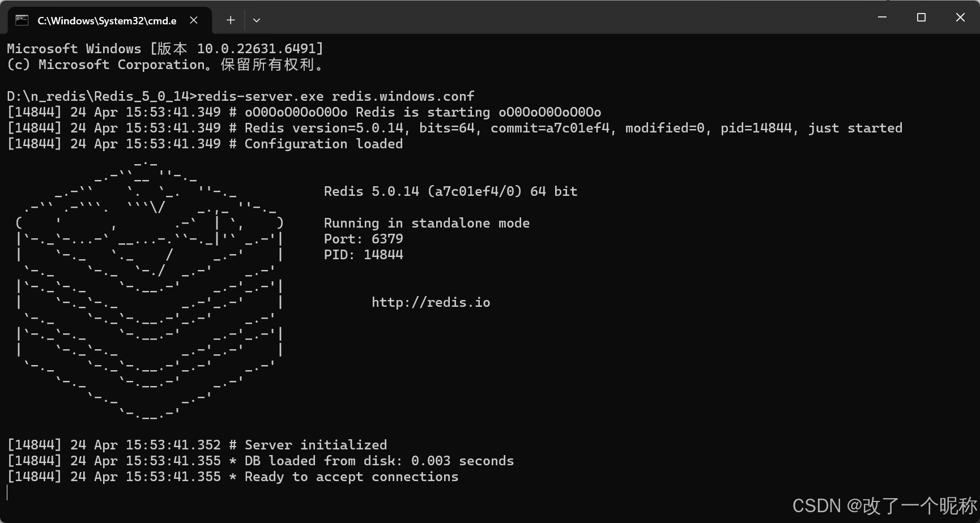980x523 pixels.
Task: Click the cmd icon in tab
Action: click(x=22, y=20)
